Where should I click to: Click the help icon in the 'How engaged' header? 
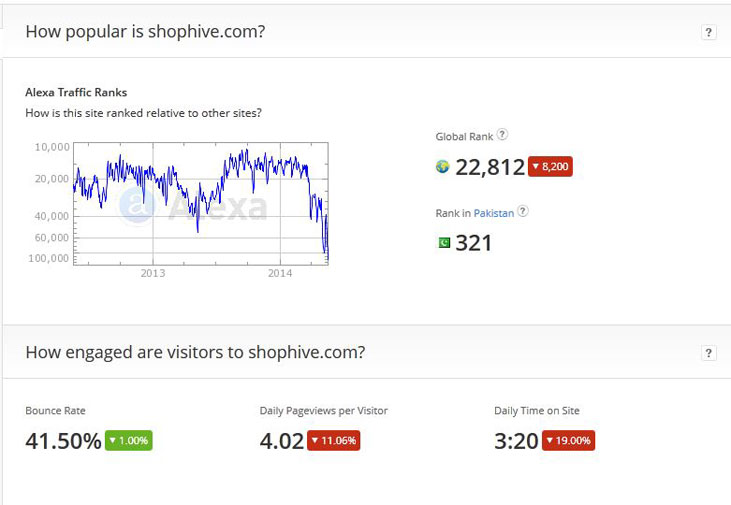708,353
